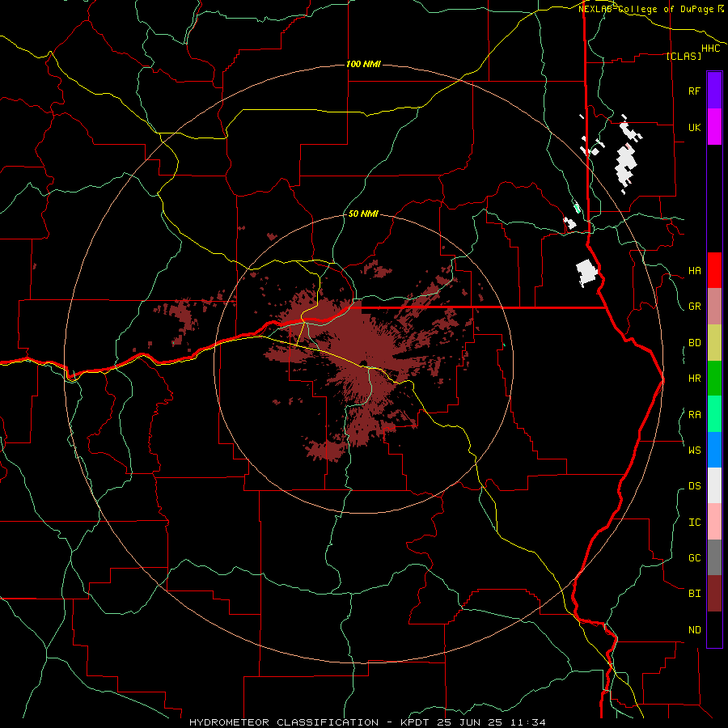This screenshot has width=728, height=728.
Task: Click the [CLAS] unit label
Action: [684, 56]
